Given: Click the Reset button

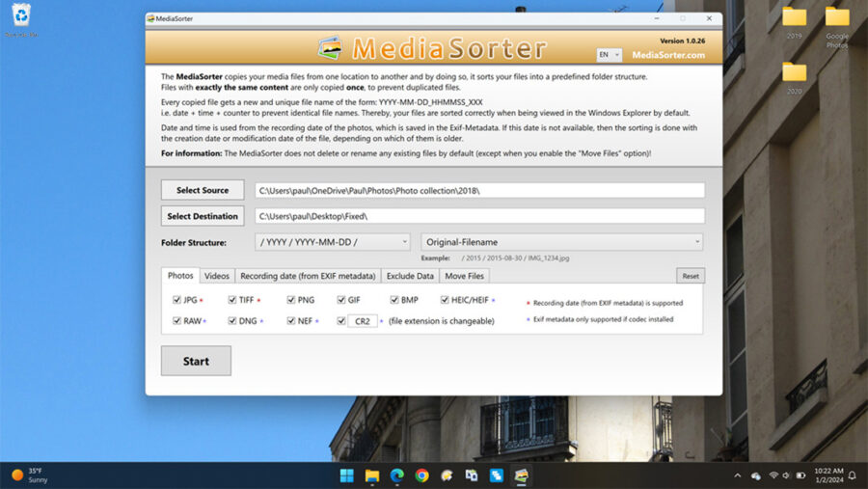Looking at the screenshot, I should click(x=690, y=276).
